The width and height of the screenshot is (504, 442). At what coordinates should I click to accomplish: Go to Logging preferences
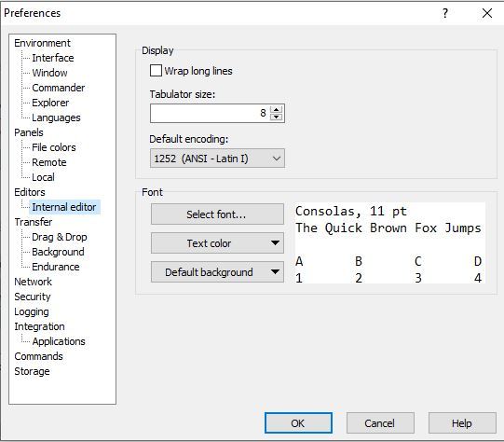(x=32, y=311)
